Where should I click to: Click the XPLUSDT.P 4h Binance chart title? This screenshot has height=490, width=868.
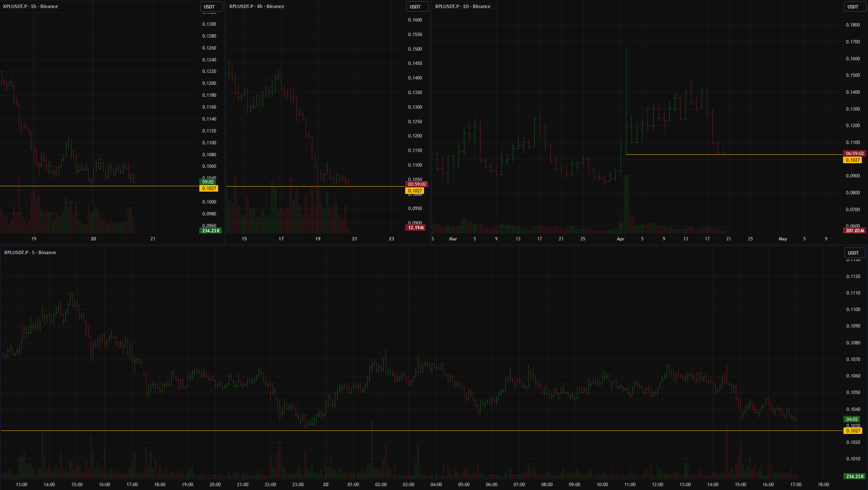(257, 7)
